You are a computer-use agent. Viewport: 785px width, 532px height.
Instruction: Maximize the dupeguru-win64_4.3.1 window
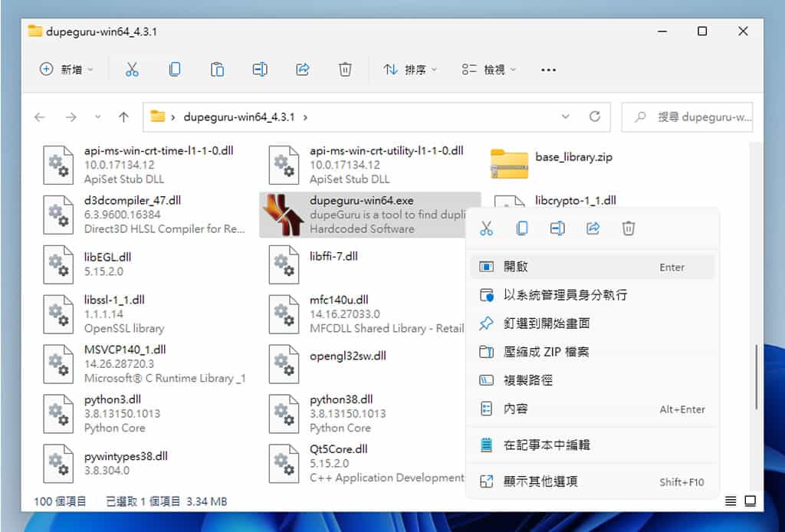click(x=702, y=31)
